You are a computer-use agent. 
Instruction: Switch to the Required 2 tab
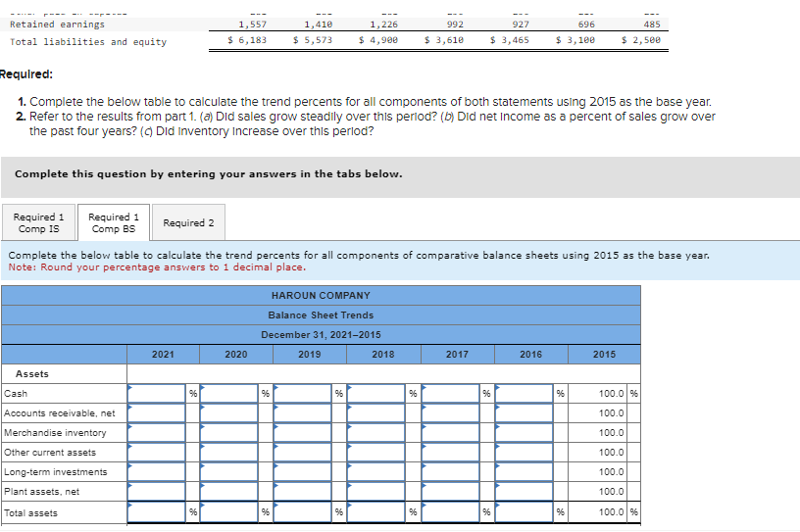pyautogui.click(x=188, y=222)
